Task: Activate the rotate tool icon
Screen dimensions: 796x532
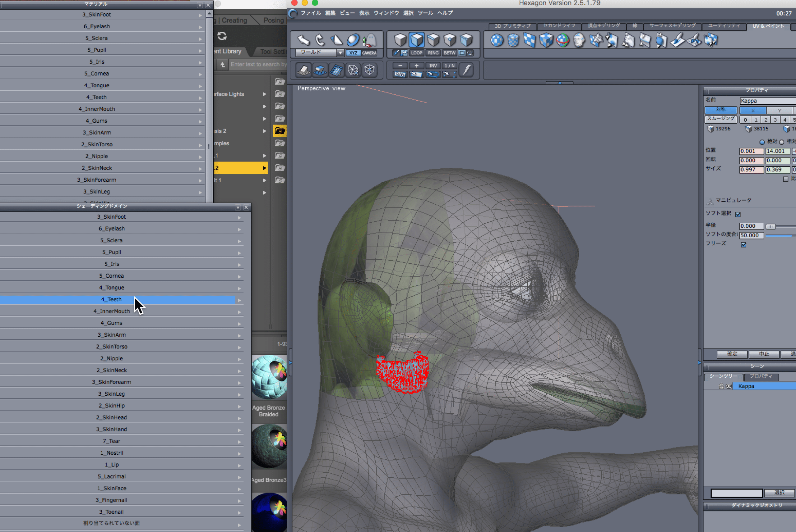Action: [320, 40]
